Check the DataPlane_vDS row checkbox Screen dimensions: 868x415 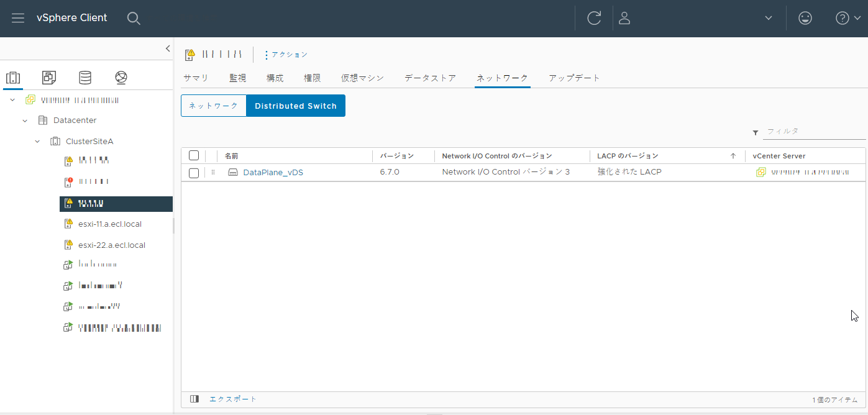tap(194, 173)
